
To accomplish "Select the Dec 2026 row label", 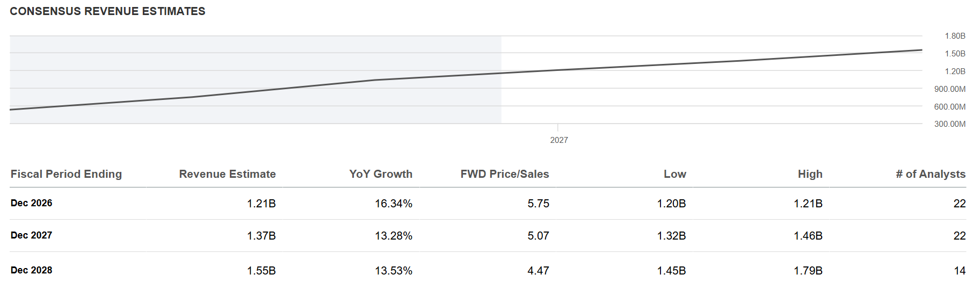I will point(32,203).
